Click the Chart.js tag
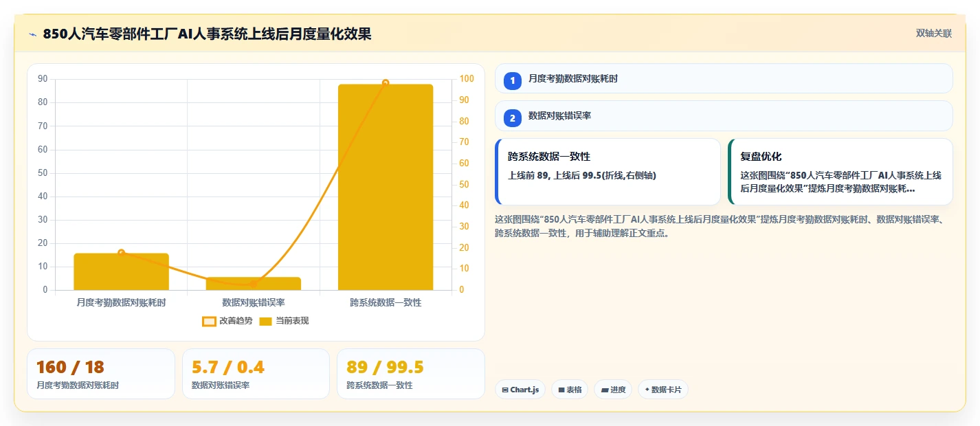 tap(520, 390)
